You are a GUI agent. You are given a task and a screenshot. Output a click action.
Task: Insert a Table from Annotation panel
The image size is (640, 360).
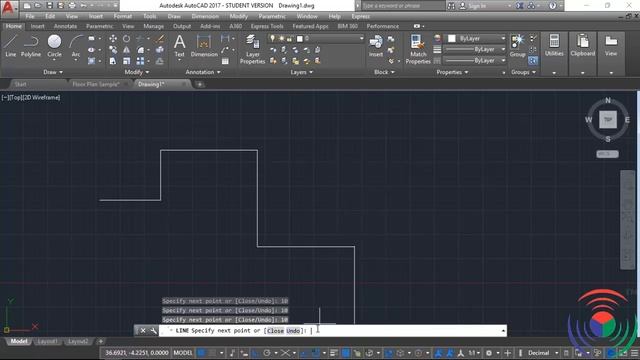click(225, 61)
